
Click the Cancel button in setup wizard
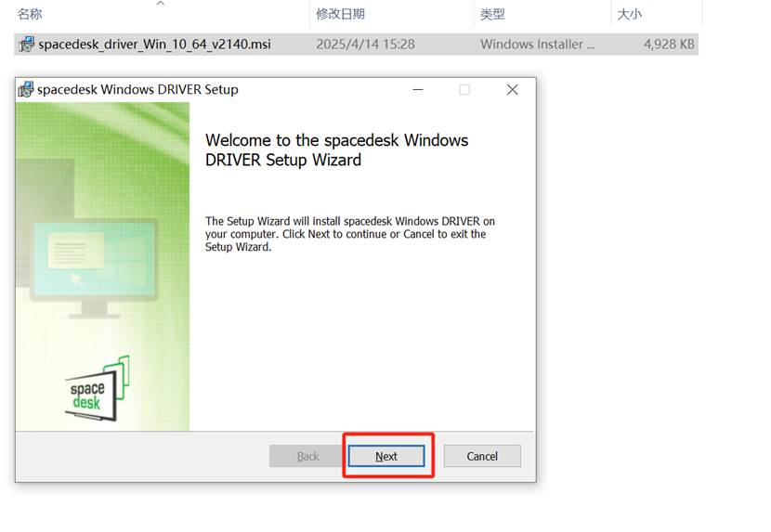pyautogui.click(x=482, y=456)
